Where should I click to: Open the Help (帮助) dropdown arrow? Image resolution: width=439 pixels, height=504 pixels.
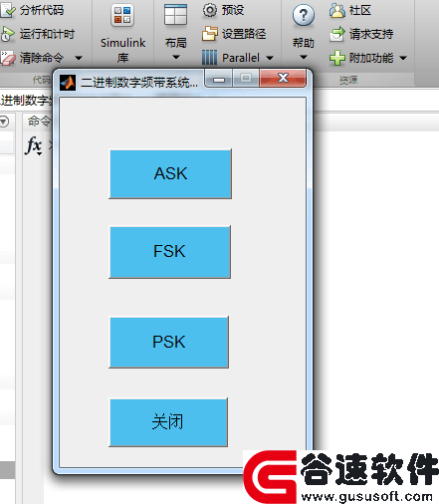304,57
